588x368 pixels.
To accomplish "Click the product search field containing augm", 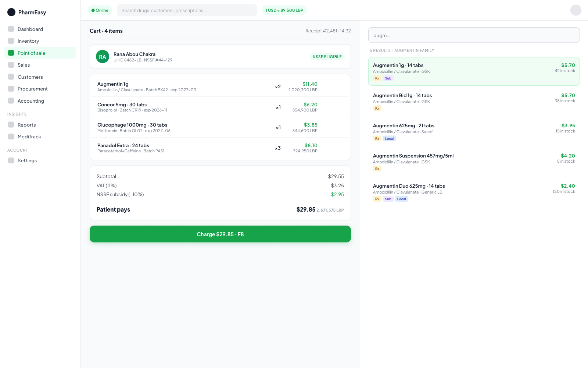I will (474, 35).
